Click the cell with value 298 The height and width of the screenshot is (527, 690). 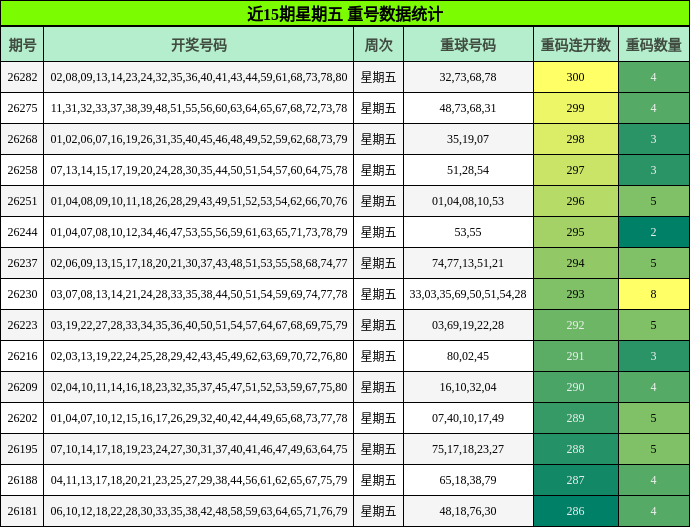576,139
